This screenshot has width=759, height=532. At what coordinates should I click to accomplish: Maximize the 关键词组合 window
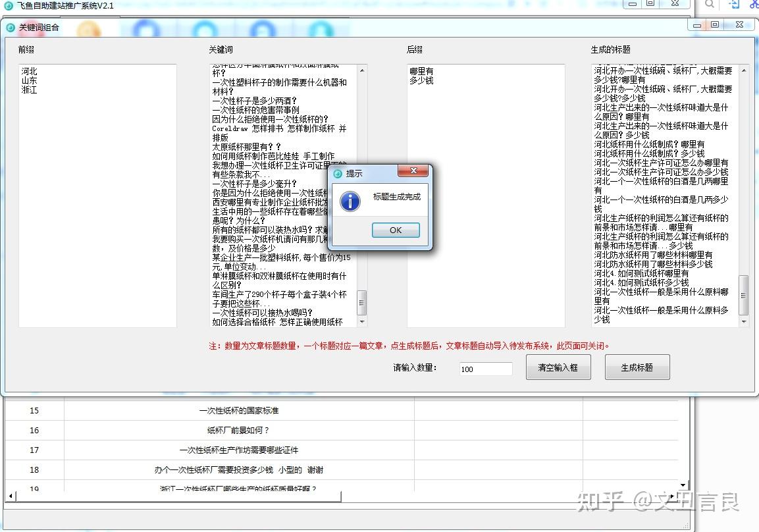pyautogui.click(x=715, y=24)
